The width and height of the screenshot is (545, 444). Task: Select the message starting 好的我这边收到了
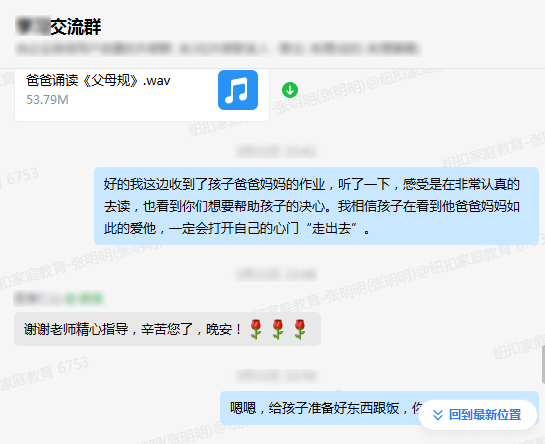[316, 206]
